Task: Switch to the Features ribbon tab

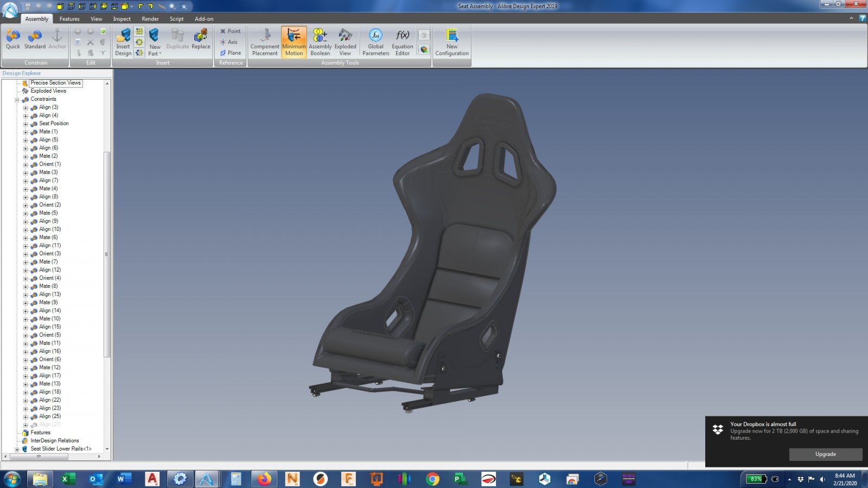Action: [69, 19]
